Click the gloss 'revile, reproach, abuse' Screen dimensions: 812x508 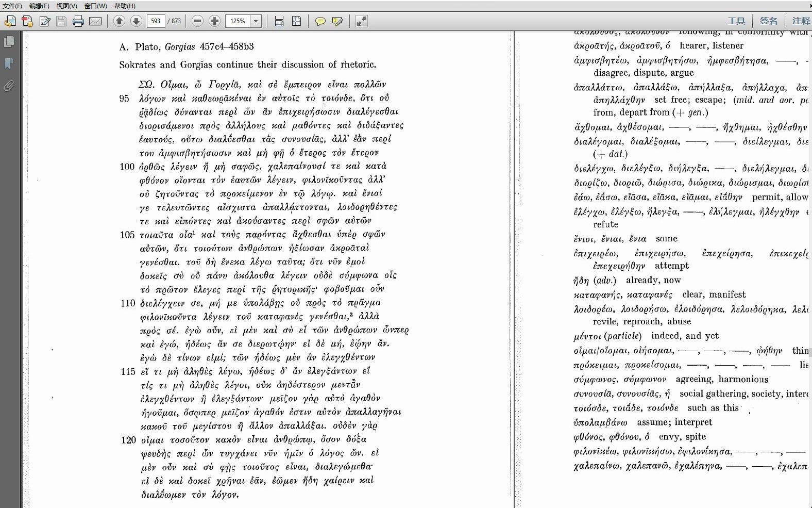click(x=642, y=321)
